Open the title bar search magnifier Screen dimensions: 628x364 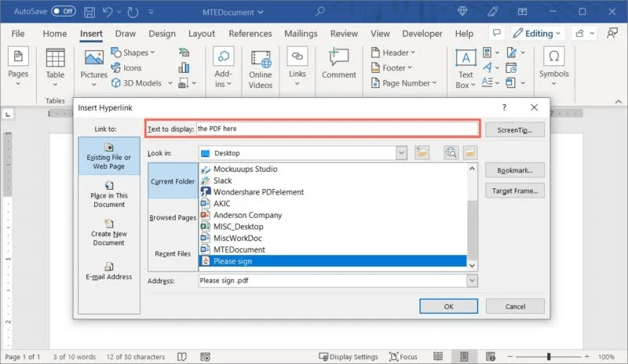(x=319, y=12)
